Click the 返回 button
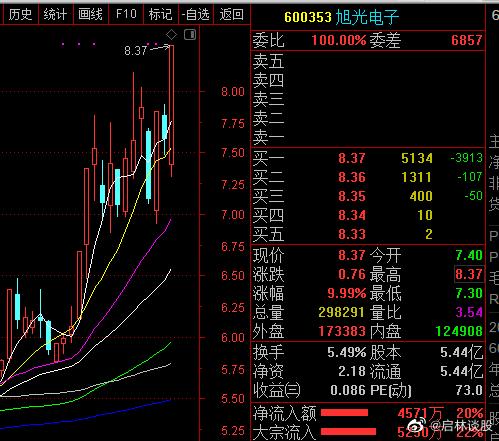The image size is (499, 441). (x=232, y=14)
